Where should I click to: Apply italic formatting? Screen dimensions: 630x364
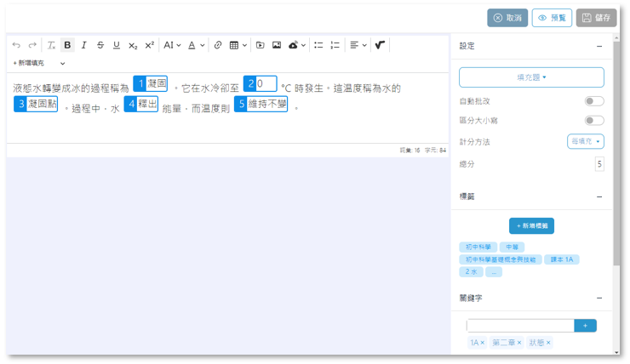(x=83, y=45)
